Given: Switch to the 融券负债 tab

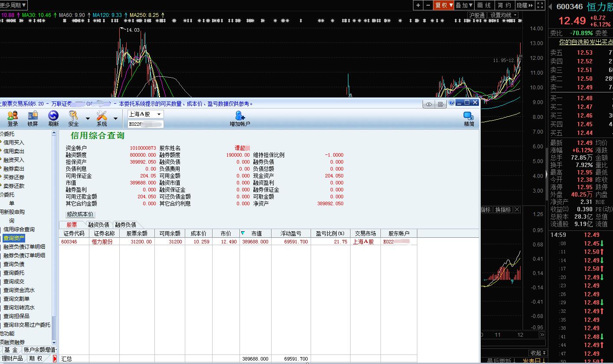Looking at the screenshot, I should (x=125, y=225).
